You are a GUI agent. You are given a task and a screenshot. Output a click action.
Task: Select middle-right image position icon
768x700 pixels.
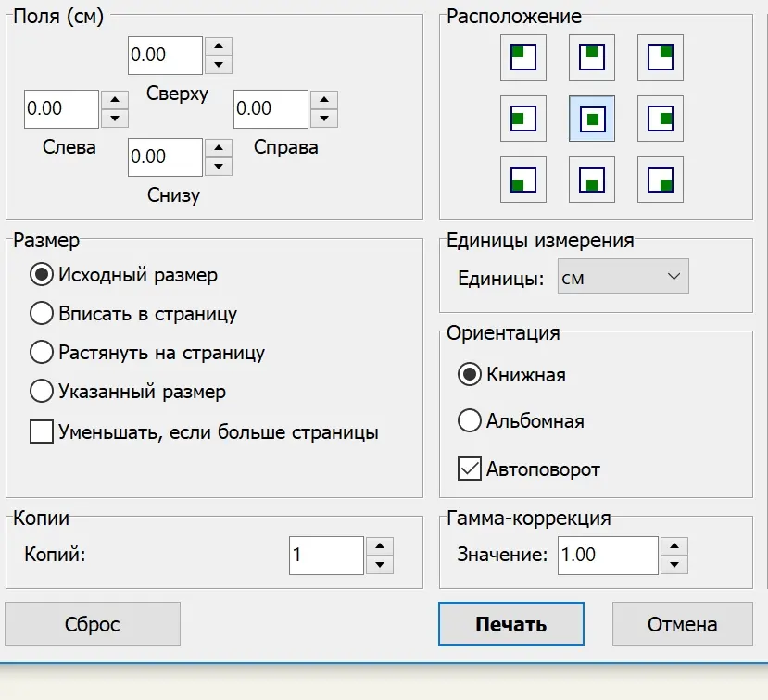pos(661,119)
